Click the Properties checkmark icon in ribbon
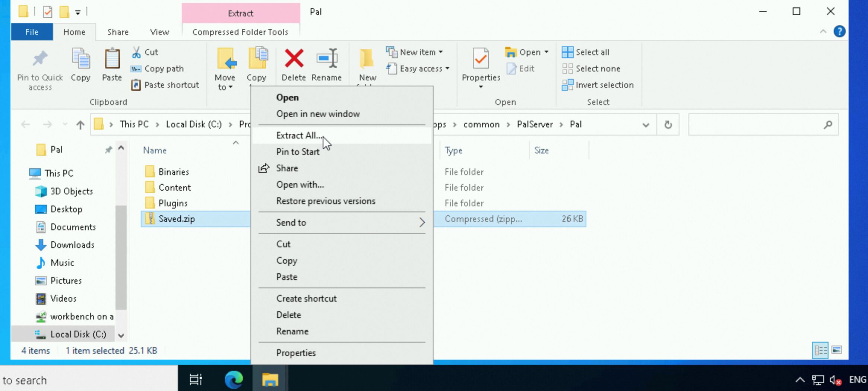This screenshot has width=868, height=391. pyautogui.click(x=481, y=58)
